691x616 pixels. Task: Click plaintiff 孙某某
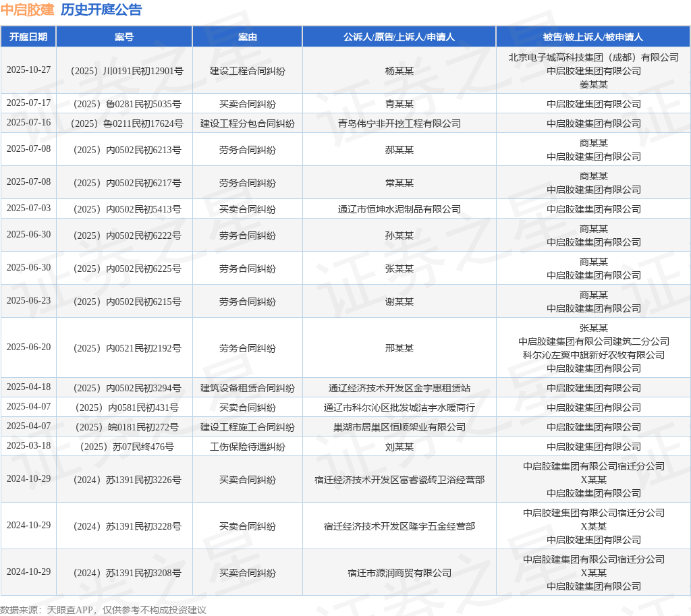399,235
